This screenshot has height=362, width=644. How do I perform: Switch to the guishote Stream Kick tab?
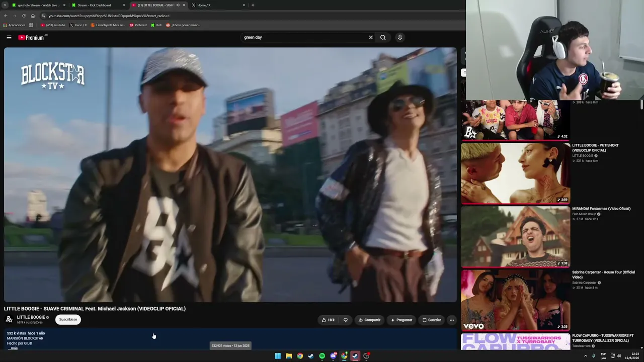(38, 5)
